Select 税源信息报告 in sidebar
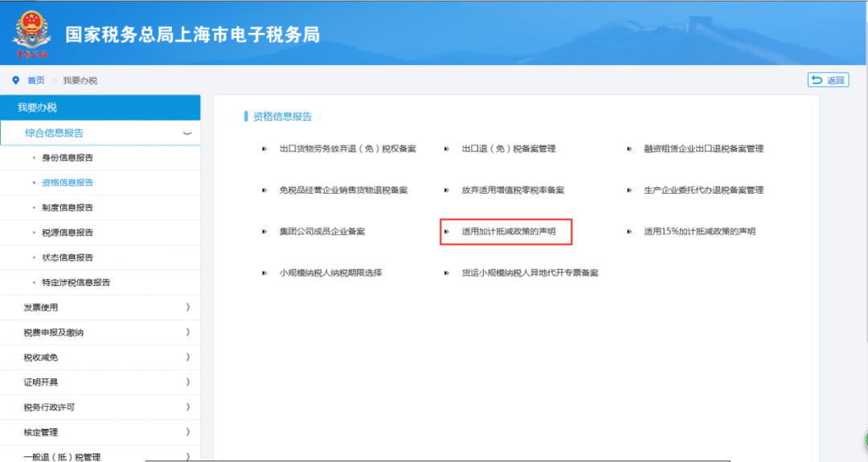Screen dimensions: 868x462 pos(68,232)
